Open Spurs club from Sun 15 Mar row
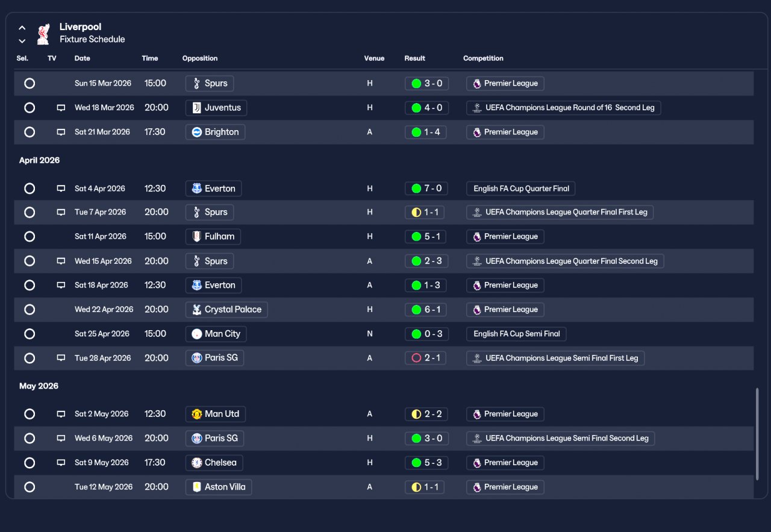 [210, 84]
